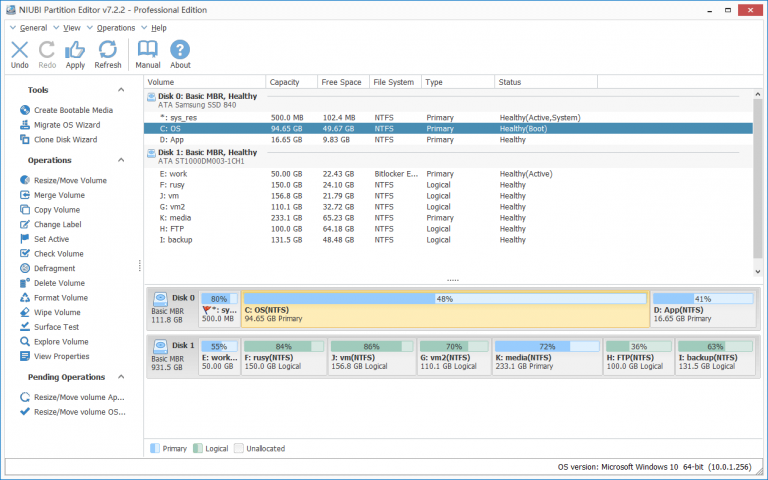Start Defragment operation
The height and width of the screenshot is (480, 768).
click(x=48, y=268)
